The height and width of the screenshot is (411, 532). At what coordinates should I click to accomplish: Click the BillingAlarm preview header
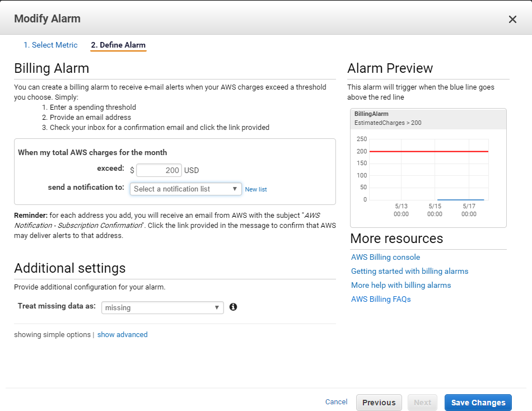point(428,119)
